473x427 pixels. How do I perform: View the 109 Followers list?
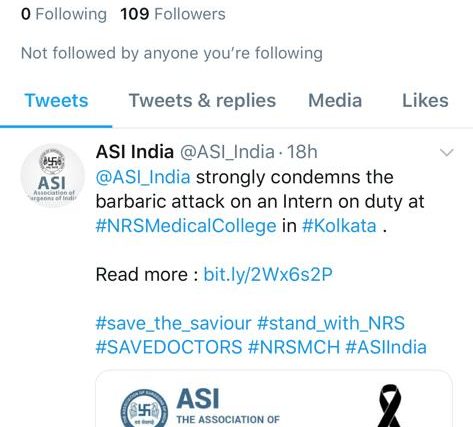(173, 14)
